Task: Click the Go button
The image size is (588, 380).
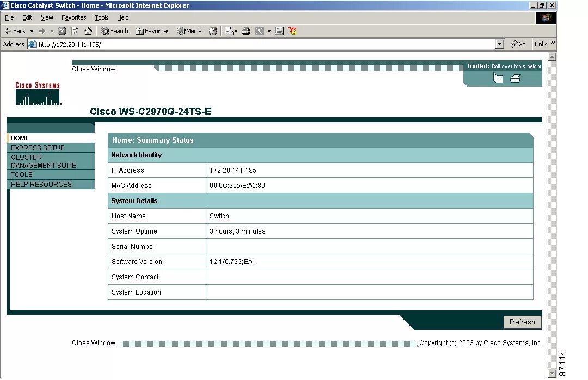Action: pyautogui.click(x=518, y=44)
